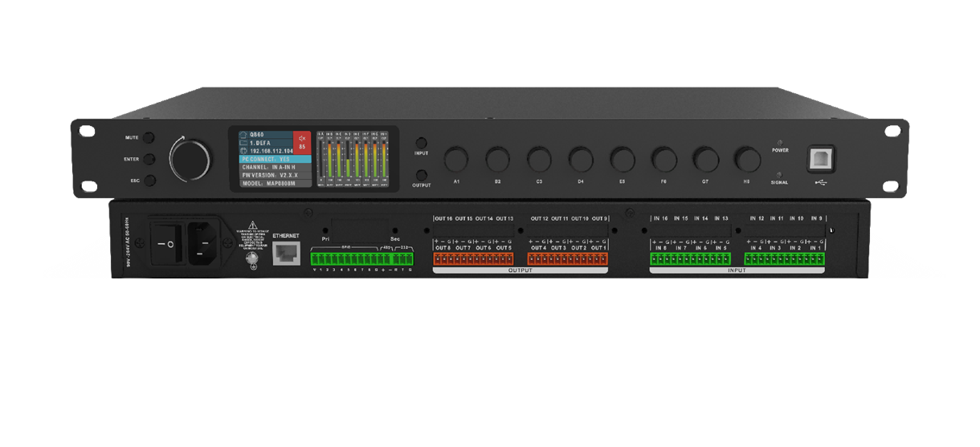The width and height of the screenshot is (980, 447).
Task: Click the orange OUT 8-5 terminal block
Action: (473, 259)
